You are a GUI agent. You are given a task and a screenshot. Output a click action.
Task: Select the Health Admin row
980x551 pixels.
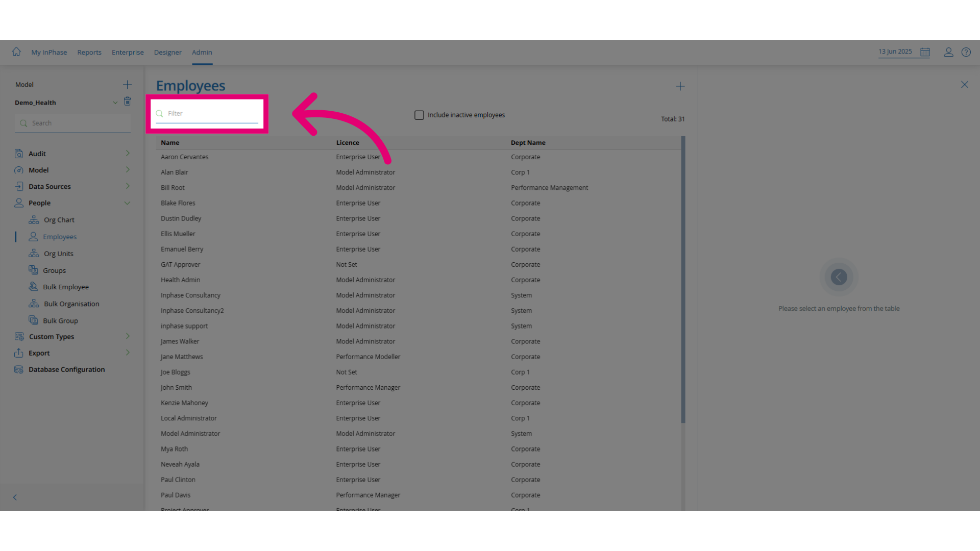click(419, 280)
